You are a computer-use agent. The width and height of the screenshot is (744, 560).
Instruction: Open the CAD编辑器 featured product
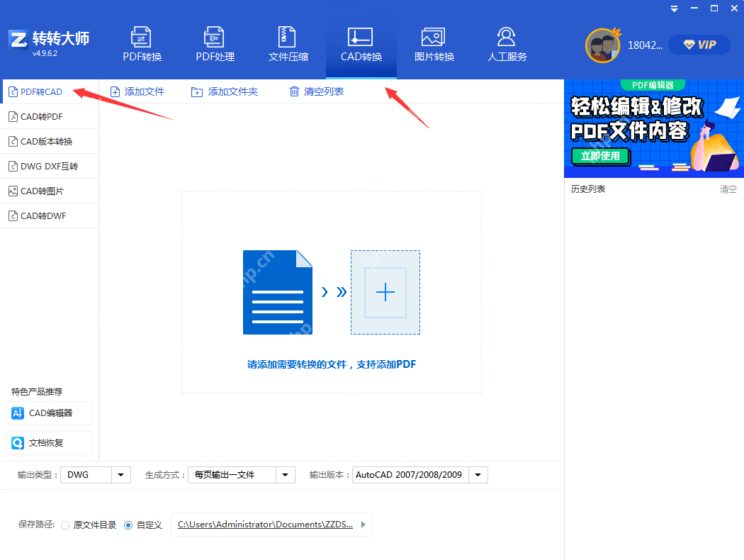pos(50,413)
